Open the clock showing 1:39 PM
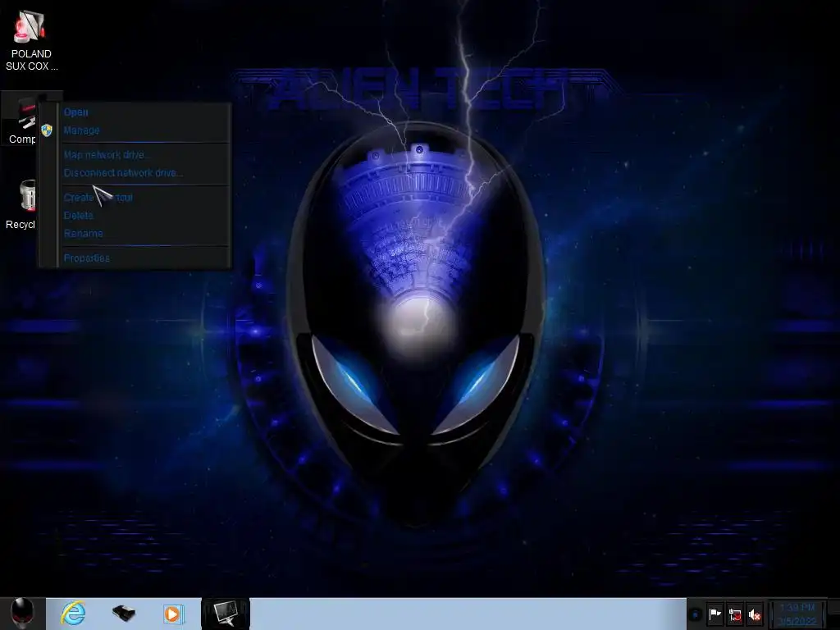840x630 pixels. (x=797, y=614)
